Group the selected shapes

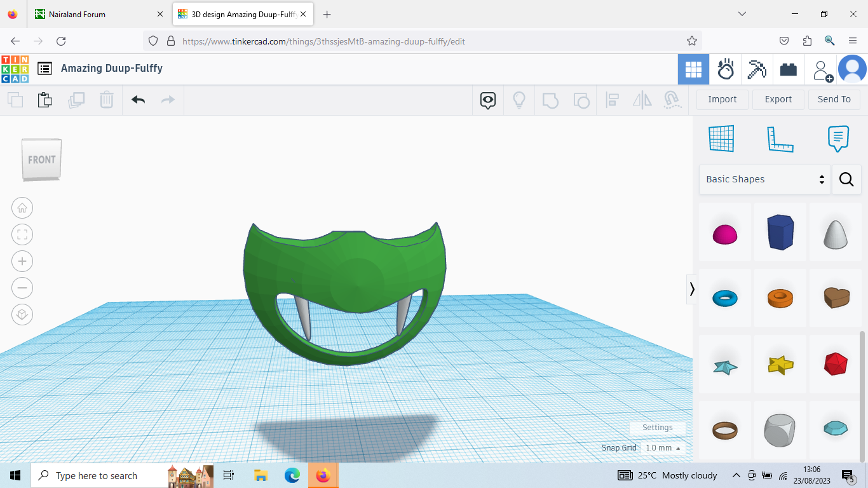click(550, 100)
